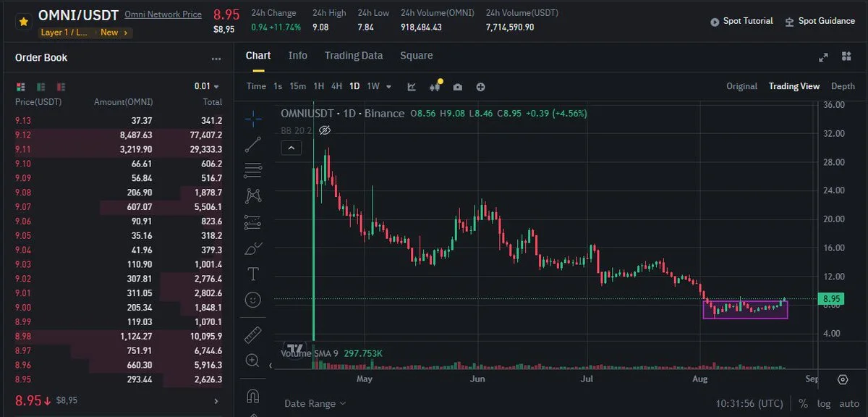Open the chart style line icon

pyautogui.click(x=412, y=87)
